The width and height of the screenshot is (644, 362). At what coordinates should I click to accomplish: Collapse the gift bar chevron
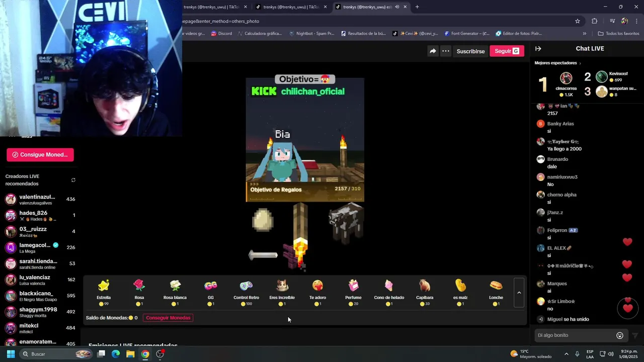[x=519, y=293]
